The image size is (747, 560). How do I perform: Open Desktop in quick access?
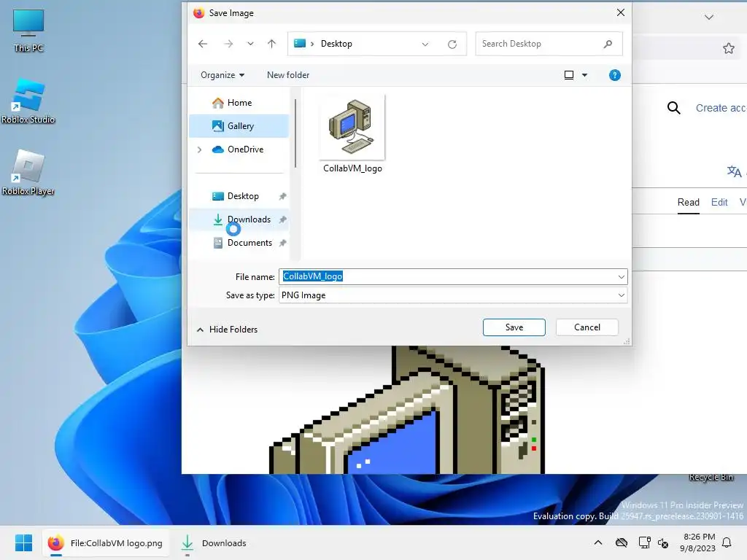(x=243, y=196)
